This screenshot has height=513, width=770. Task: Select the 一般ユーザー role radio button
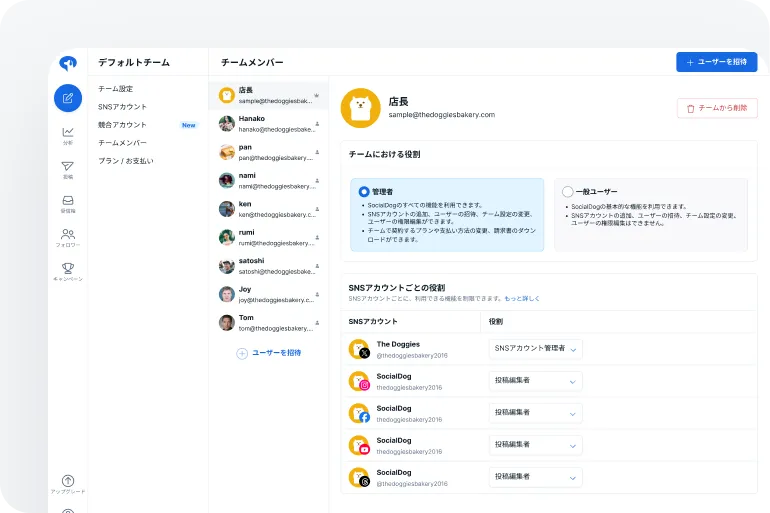(568, 191)
